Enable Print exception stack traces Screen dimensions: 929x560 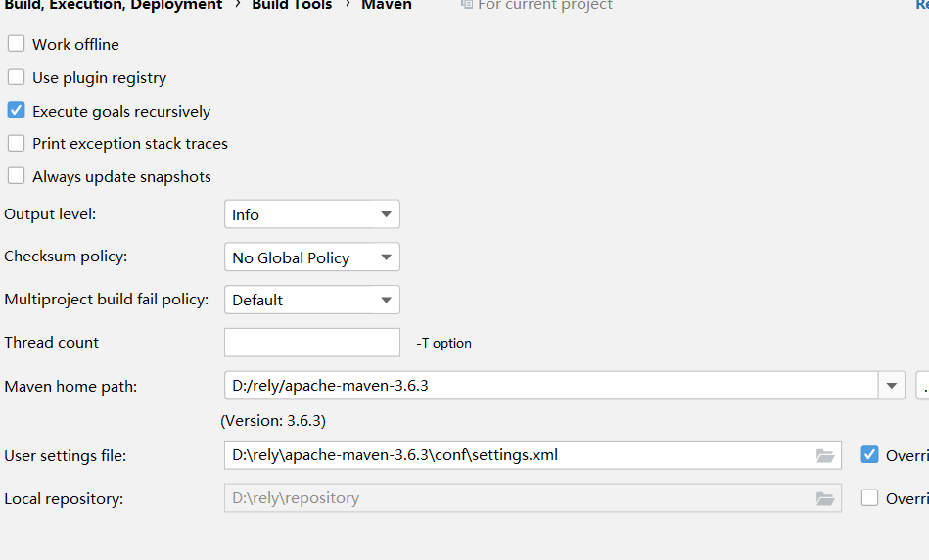[x=16, y=143]
